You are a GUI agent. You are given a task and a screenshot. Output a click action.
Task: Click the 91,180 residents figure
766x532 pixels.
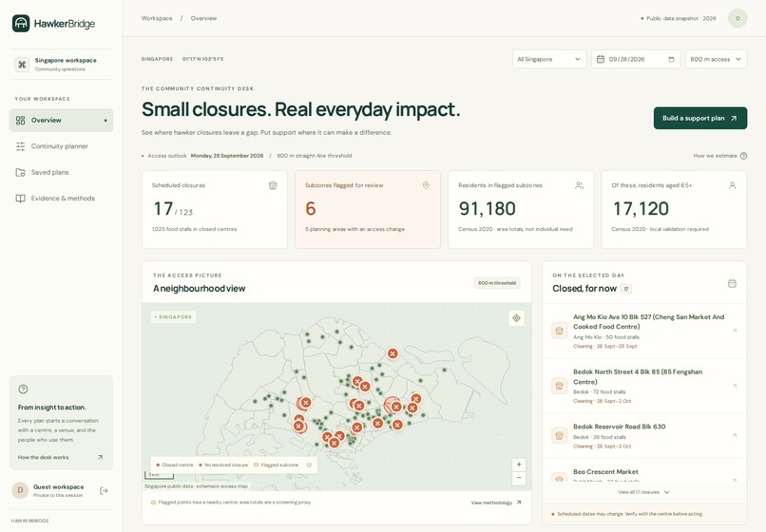tap(487, 209)
